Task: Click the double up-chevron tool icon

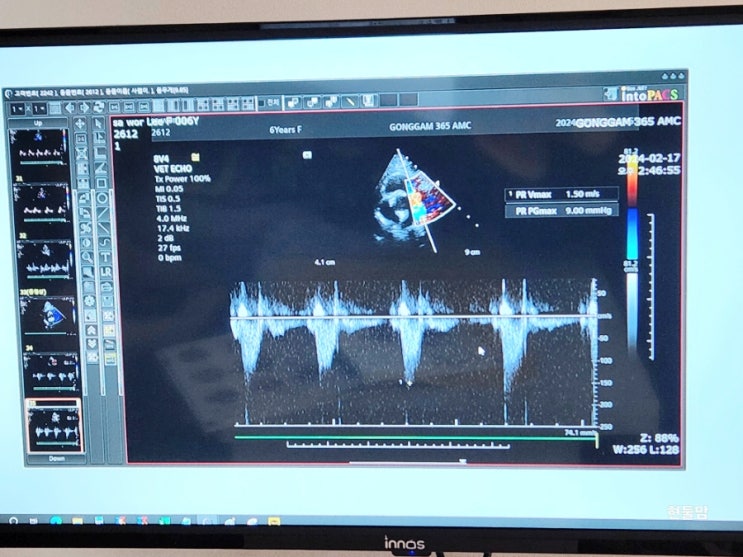Action: (x=91, y=330)
